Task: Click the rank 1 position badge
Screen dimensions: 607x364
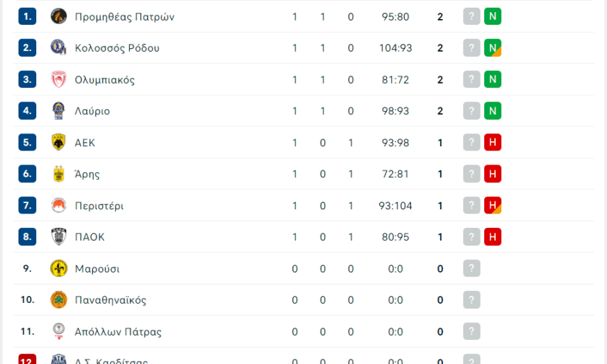Action: pos(27,16)
